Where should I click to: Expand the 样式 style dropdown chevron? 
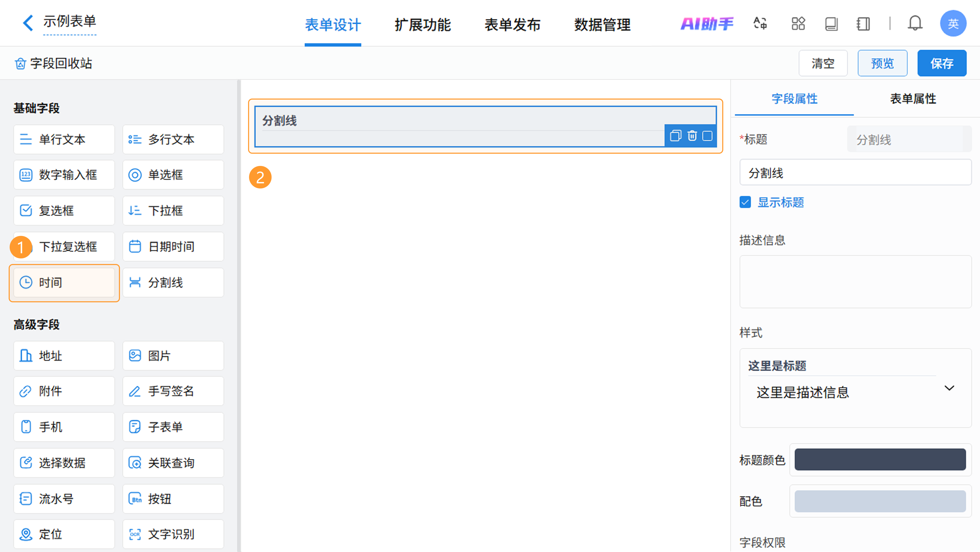point(949,388)
